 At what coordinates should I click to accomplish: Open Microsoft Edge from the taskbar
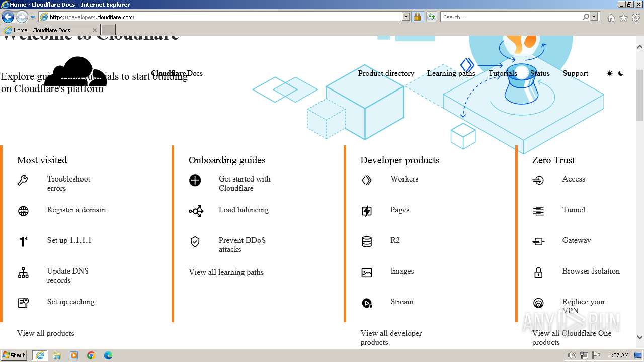click(108, 355)
